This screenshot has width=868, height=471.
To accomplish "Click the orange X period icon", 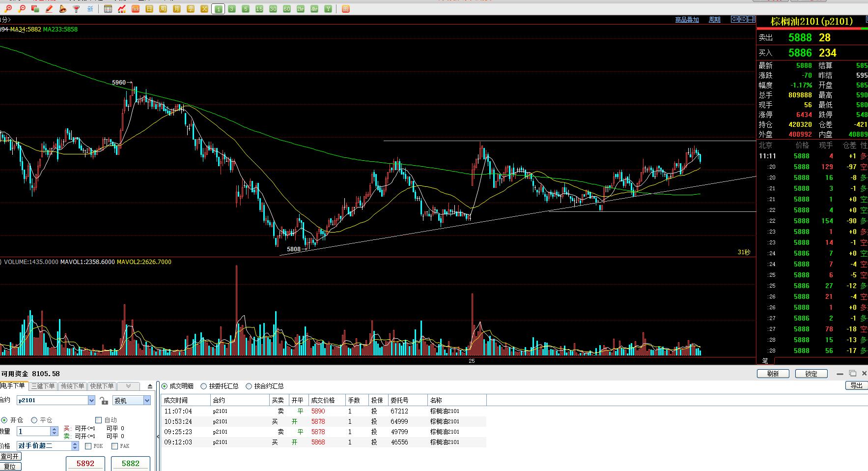I will click(204, 9).
